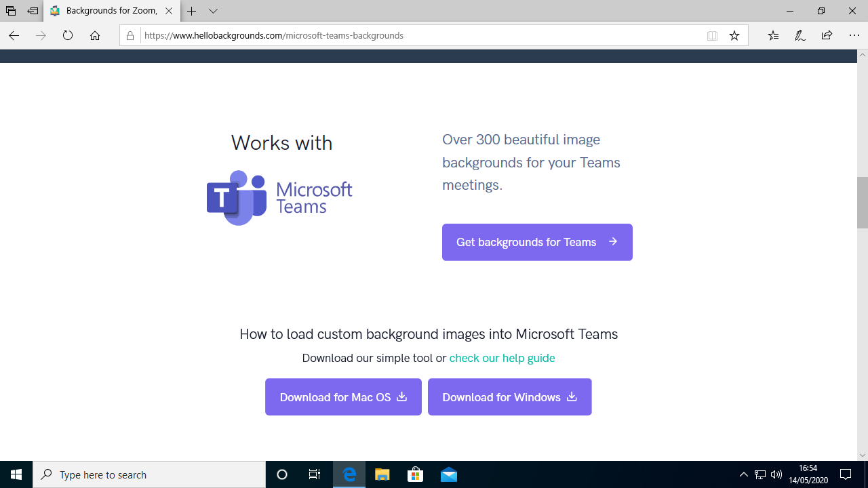Open the Windows Start menu

[16, 474]
